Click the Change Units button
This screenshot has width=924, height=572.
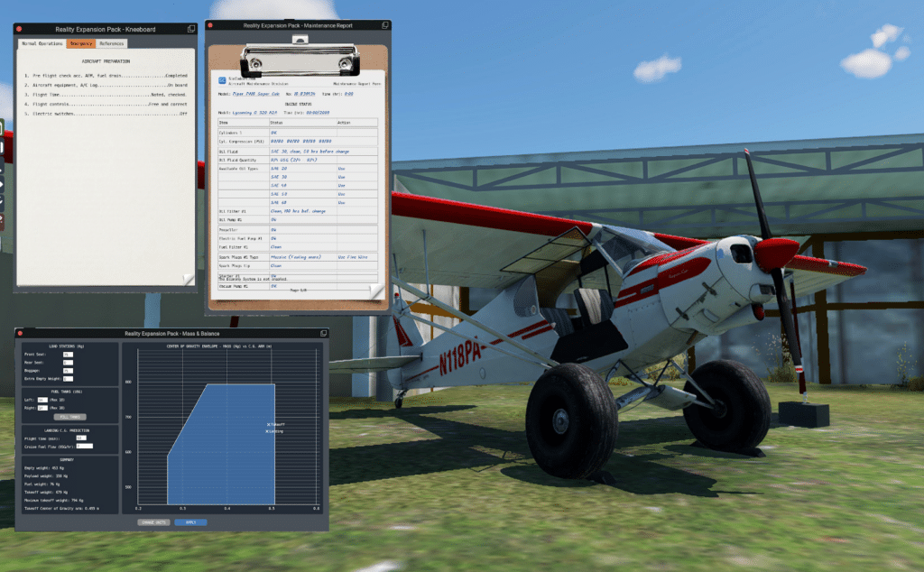(x=152, y=521)
